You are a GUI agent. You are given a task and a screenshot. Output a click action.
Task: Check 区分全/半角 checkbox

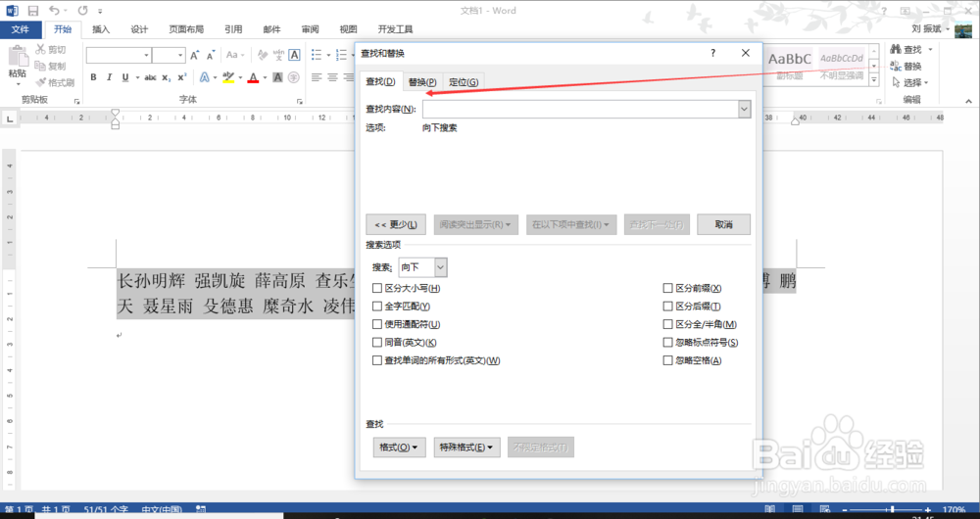(x=667, y=324)
